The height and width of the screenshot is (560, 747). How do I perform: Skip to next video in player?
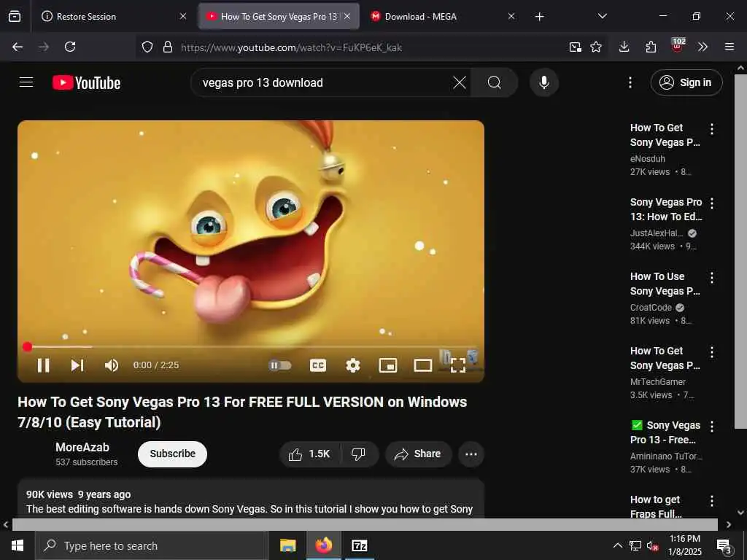tap(77, 365)
